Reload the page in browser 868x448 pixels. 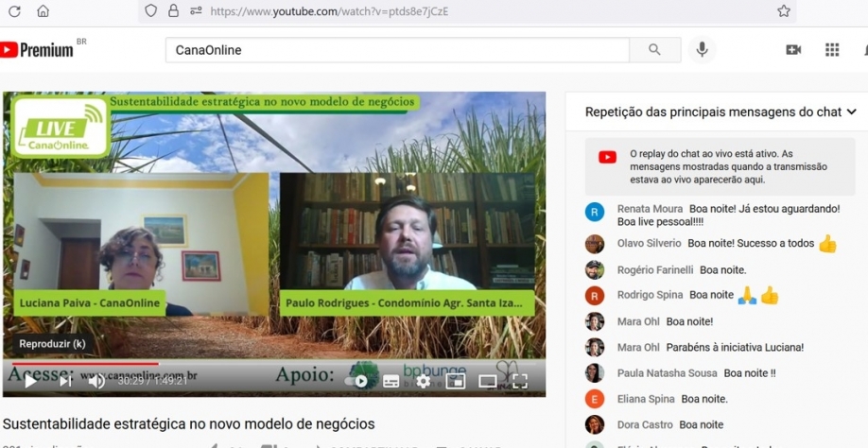point(14,11)
